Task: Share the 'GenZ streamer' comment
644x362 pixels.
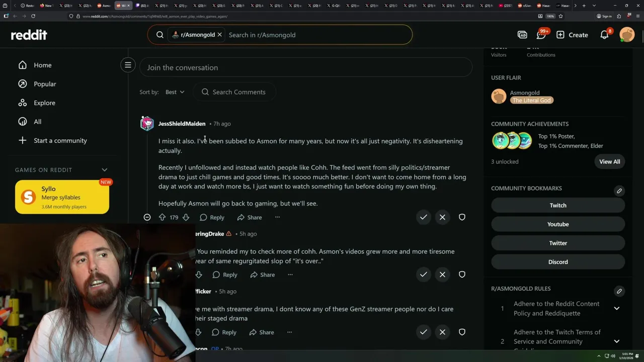Action: 262,332
